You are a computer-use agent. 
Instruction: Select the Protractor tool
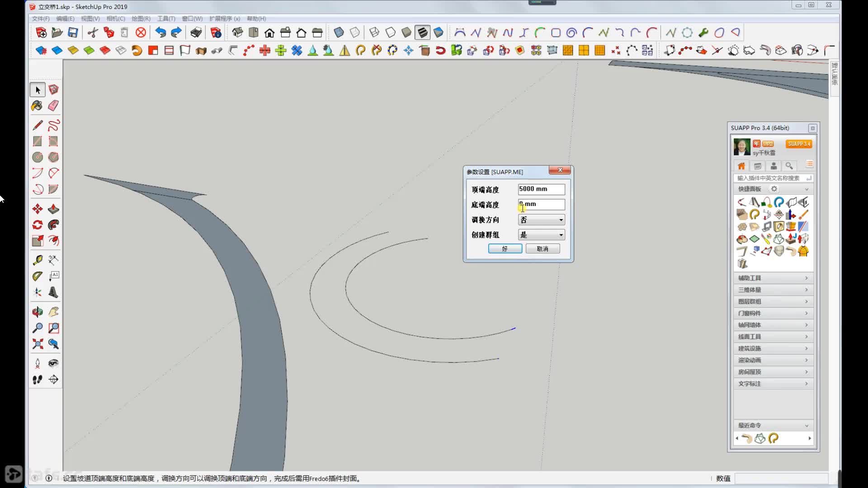tap(38, 276)
